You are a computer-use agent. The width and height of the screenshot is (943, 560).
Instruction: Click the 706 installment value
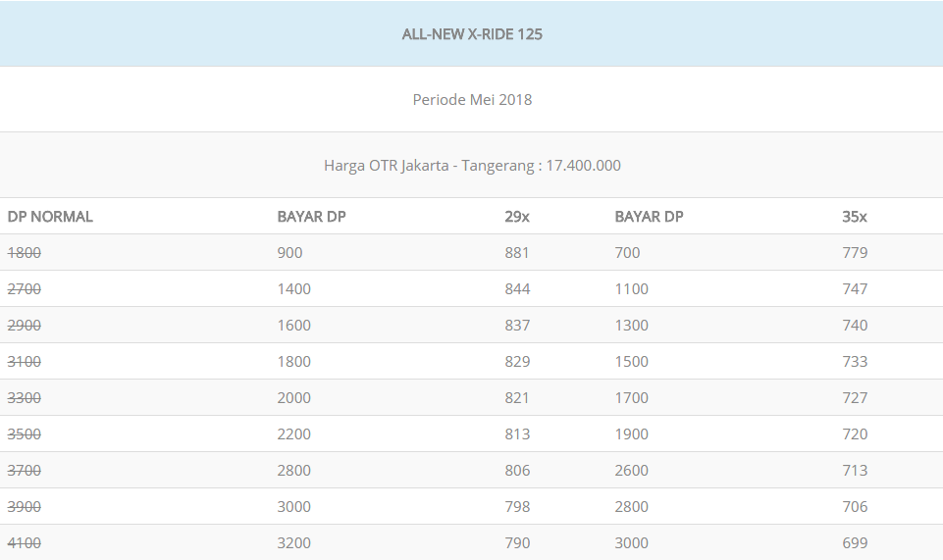pos(855,506)
